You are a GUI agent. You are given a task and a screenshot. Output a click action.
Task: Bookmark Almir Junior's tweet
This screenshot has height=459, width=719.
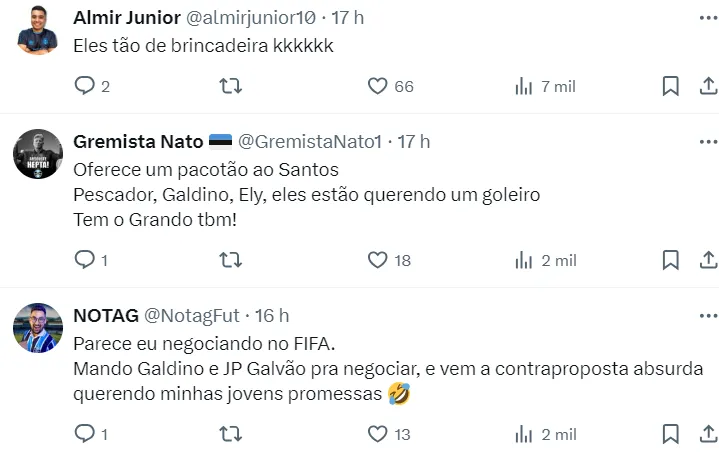click(671, 87)
